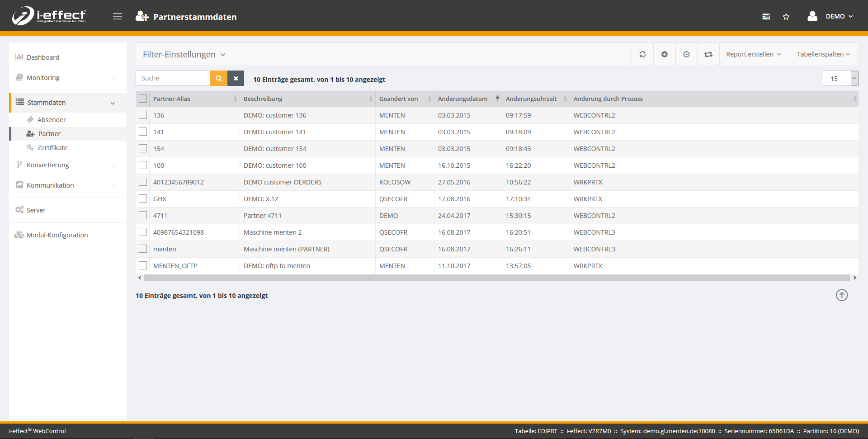Click the clock history icon in toolbar
This screenshot has height=439, width=868.
(x=686, y=54)
